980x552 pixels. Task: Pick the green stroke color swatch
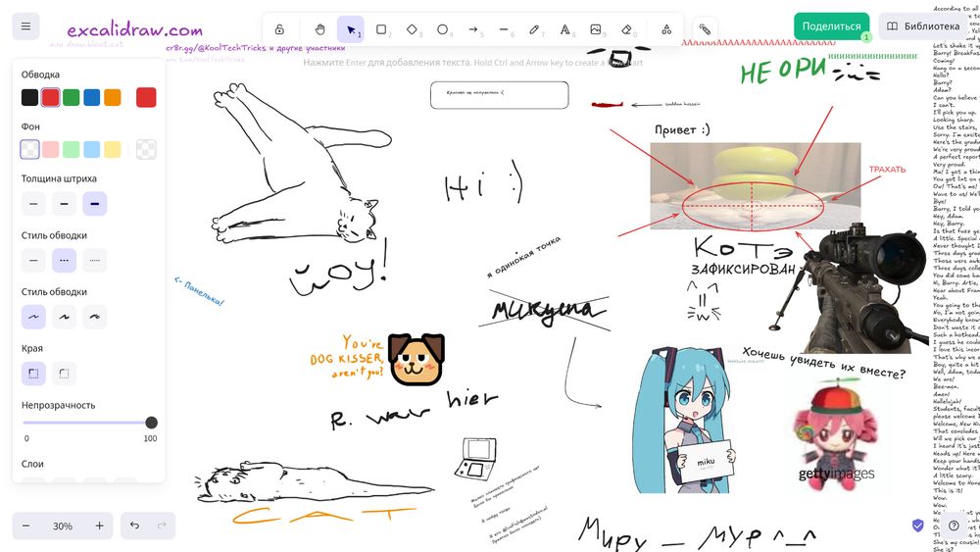pyautogui.click(x=71, y=97)
